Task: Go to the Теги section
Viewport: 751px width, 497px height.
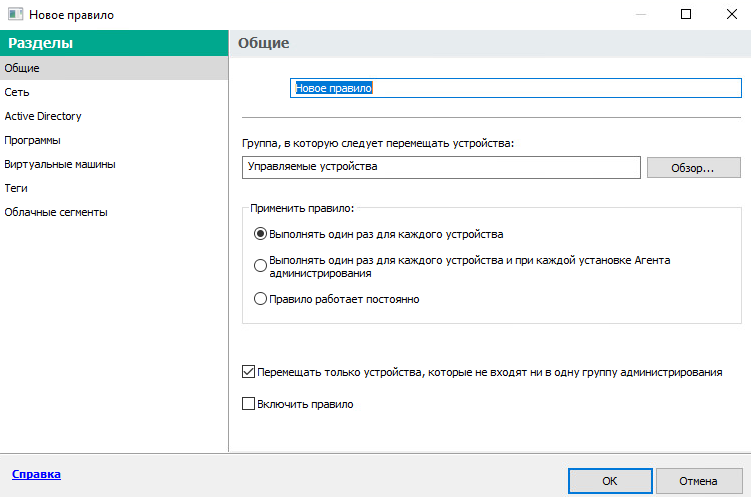Action: tap(16, 188)
